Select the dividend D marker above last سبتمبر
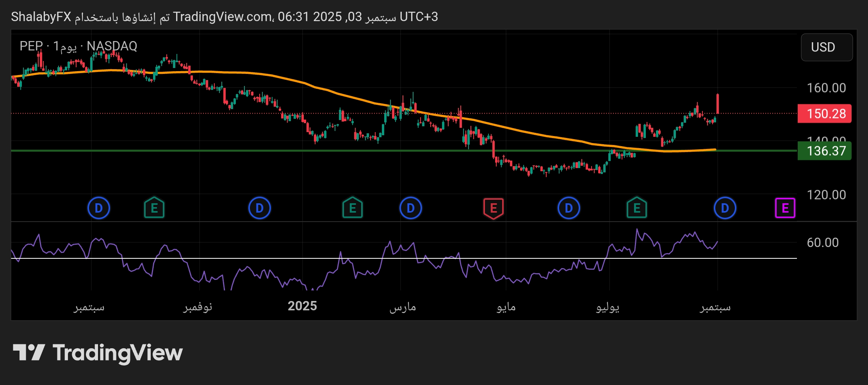Image resolution: width=868 pixels, height=385 pixels. point(725,208)
